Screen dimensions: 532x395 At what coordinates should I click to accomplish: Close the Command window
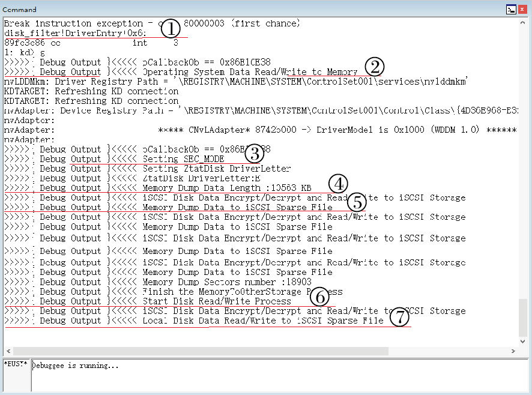(524, 9)
